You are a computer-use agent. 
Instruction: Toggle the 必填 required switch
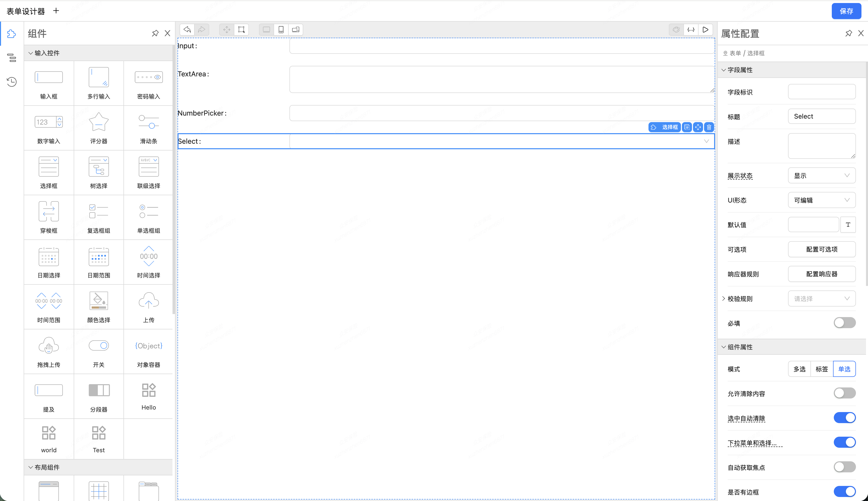point(844,323)
